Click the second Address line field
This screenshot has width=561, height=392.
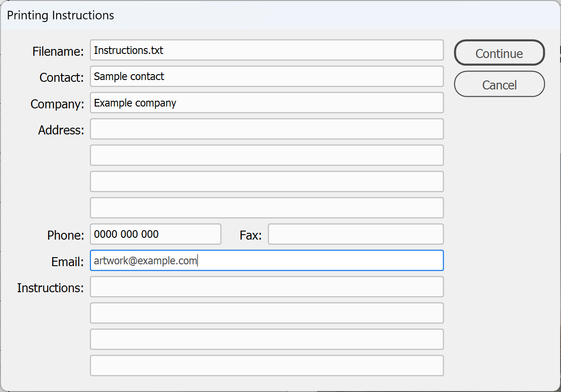(267, 155)
